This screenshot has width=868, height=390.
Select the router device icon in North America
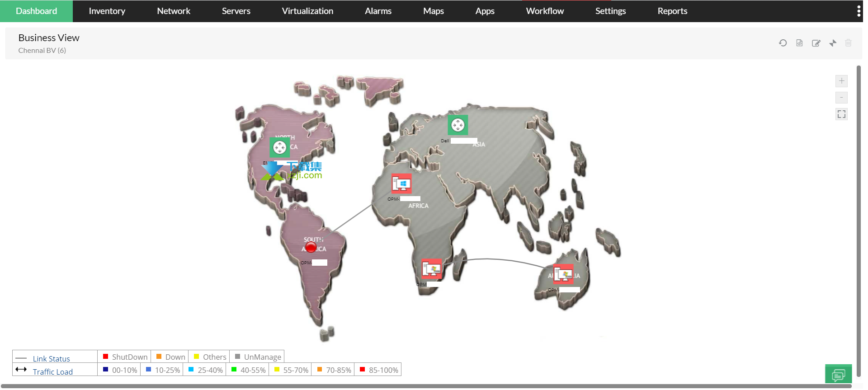click(280, 147)
